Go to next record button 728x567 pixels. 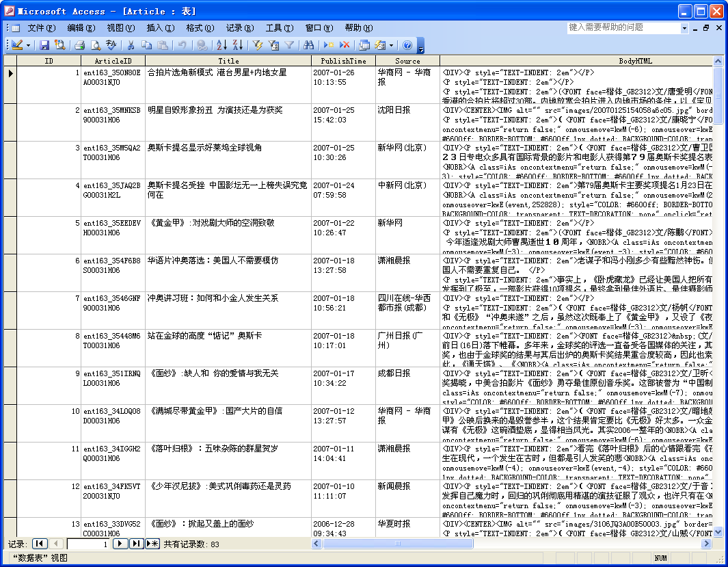point(120,544)
